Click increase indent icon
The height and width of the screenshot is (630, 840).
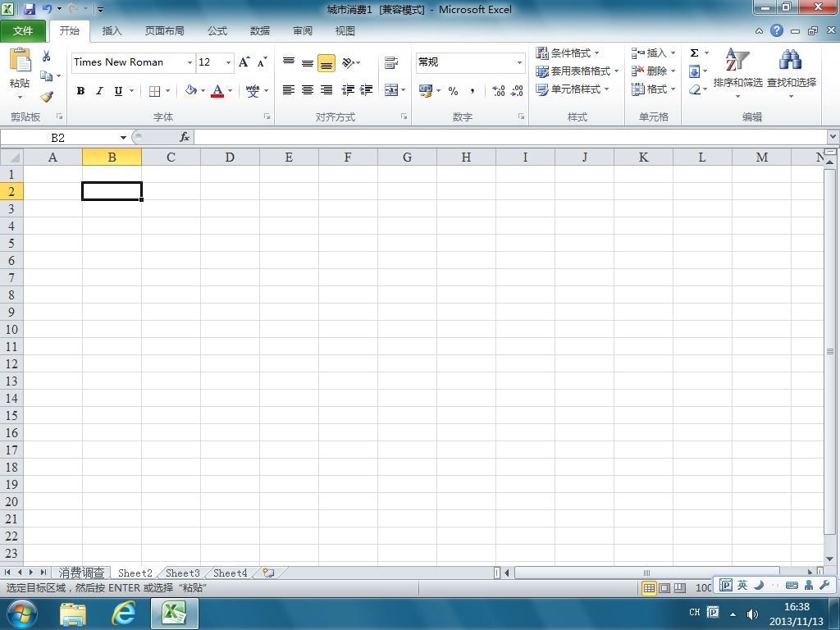click(366, 90)
